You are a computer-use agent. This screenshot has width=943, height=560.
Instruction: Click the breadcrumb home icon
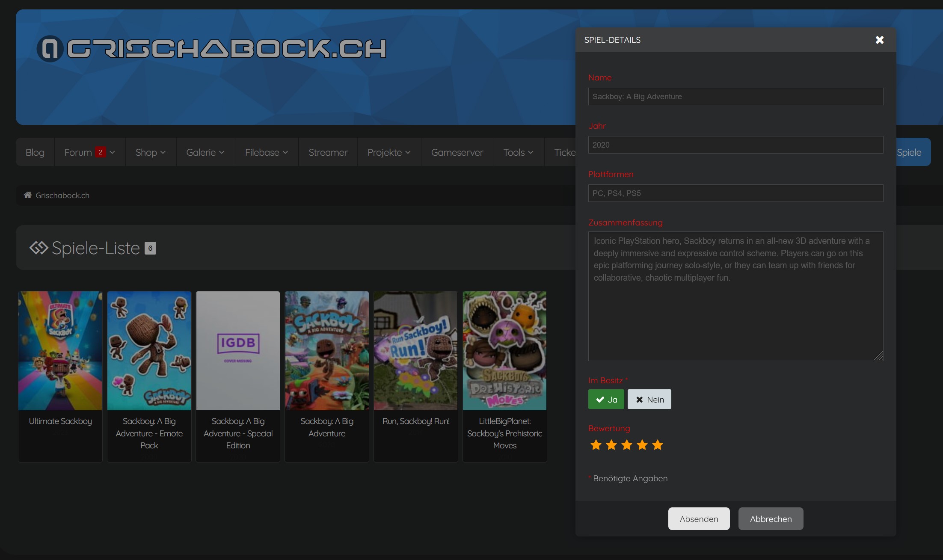(x=28, y=195)
